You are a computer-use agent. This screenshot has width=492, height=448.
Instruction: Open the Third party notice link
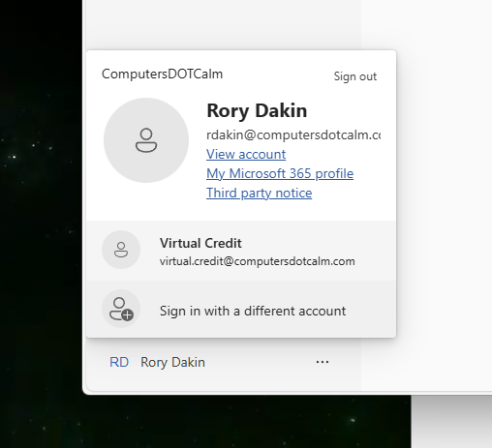(x=260, y=193)
